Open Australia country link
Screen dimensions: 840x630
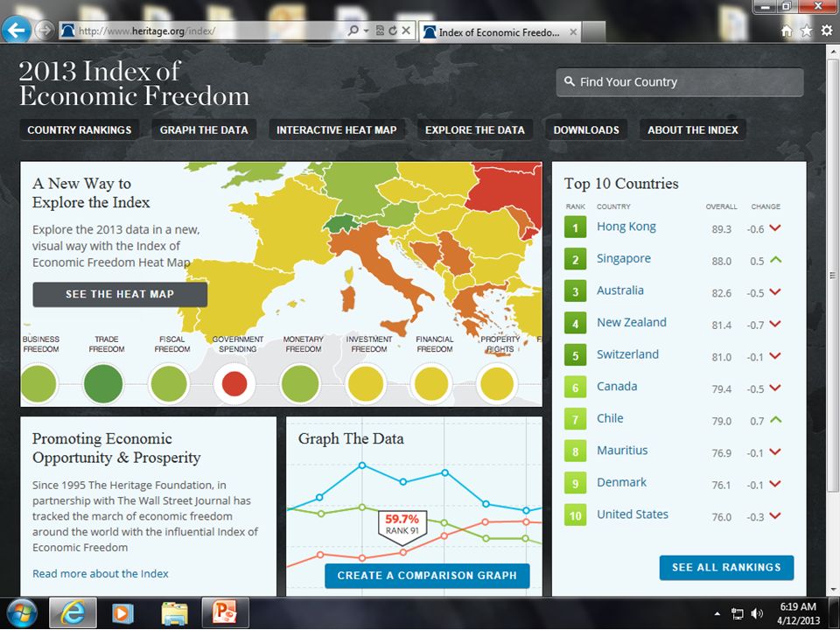(620, 290)
